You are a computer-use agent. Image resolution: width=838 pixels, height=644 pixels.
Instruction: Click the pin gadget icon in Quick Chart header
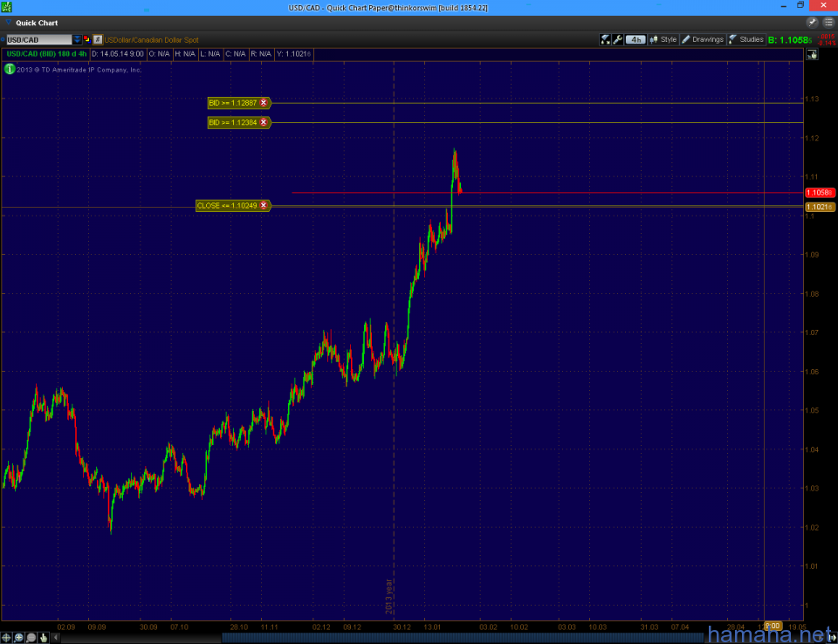[x=813, y=23]
